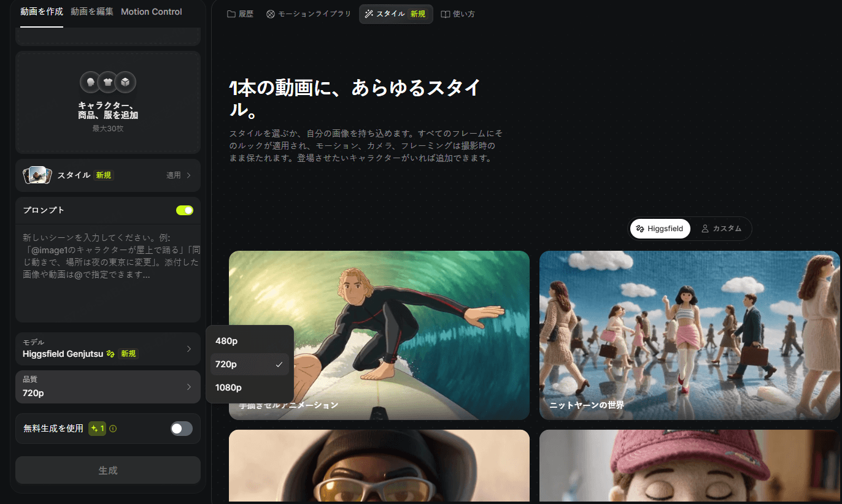Click inside the prompt text field
Viewport: 842px width, 504px height.
tap(108, 273)
